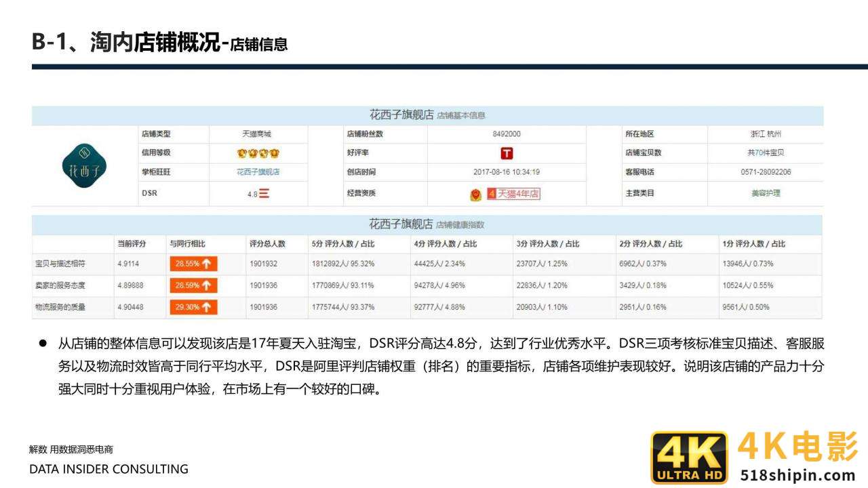The height and width of the screenshot is (488, 868).
Task: Click the cell 1770869人/ 93.11%
Action: pos(343,285)
